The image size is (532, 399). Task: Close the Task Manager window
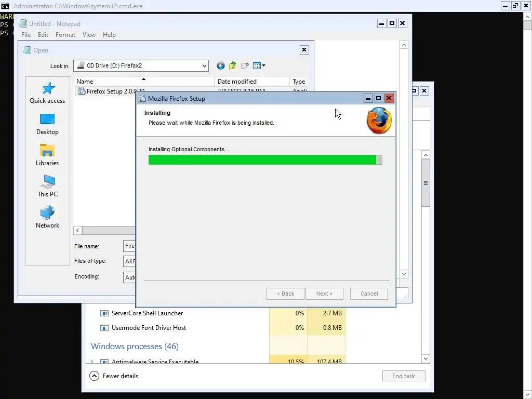point(424,90)
